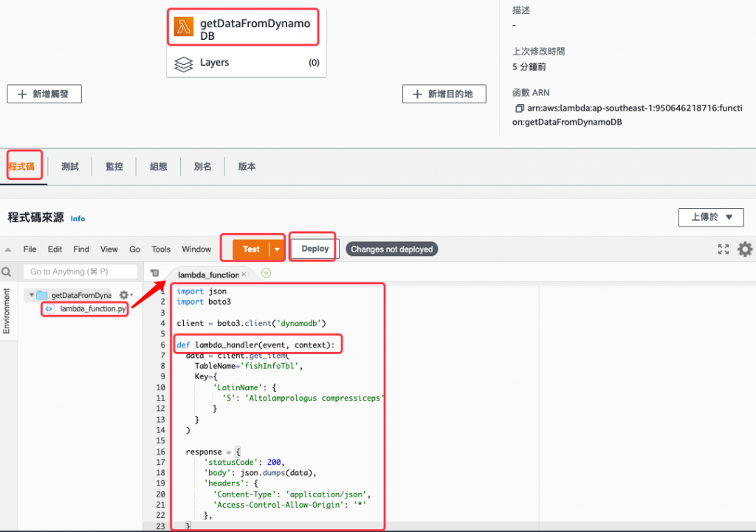Click the orange Lambda function icon
Image resolution: width=756 pixels, height=532 pixels.
184,27
